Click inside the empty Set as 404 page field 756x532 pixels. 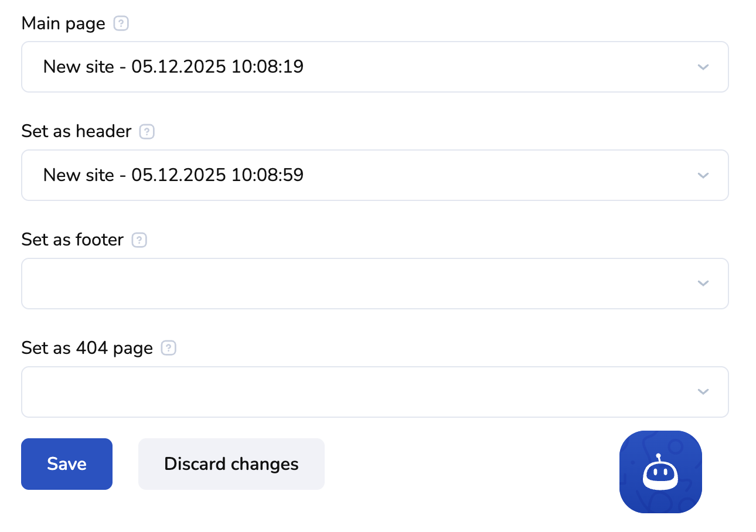pyautogui.click(x=352, y=392)
